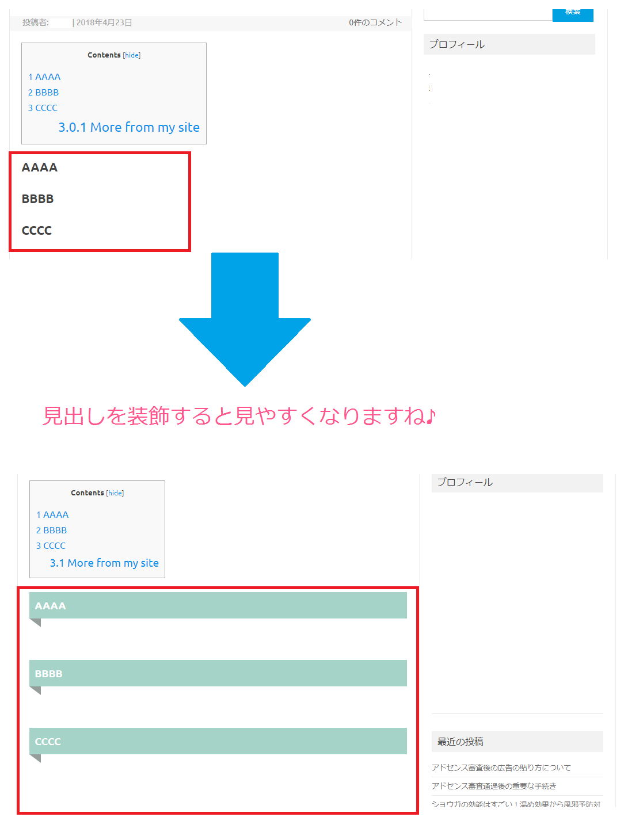Open the ショウガの効能 recent post
The height and width of the screenshot is (840, 624).
tap(516, 804)
